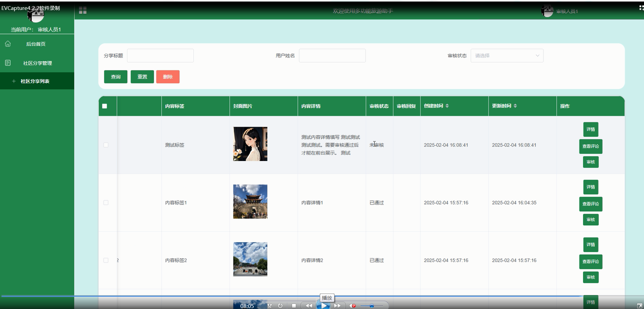The image size is (644, 309).
Task: Click the player full-screen icon at bottom right
Action: pyautogui.click(x=640, y=306)
